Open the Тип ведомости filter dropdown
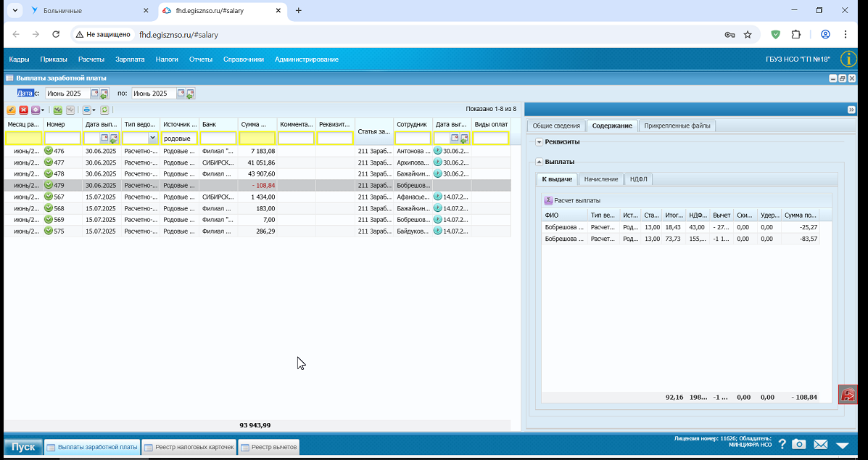Screen dimensions: 868x460 pos(152,138)
